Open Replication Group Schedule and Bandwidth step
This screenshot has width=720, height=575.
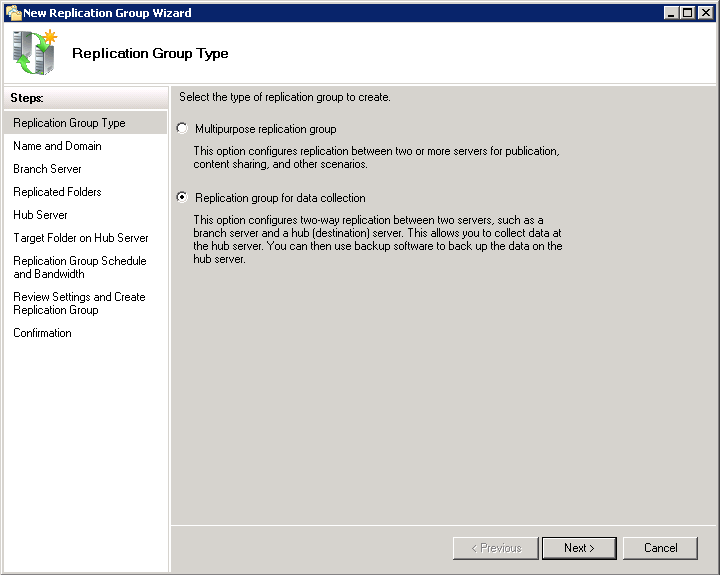80,267
